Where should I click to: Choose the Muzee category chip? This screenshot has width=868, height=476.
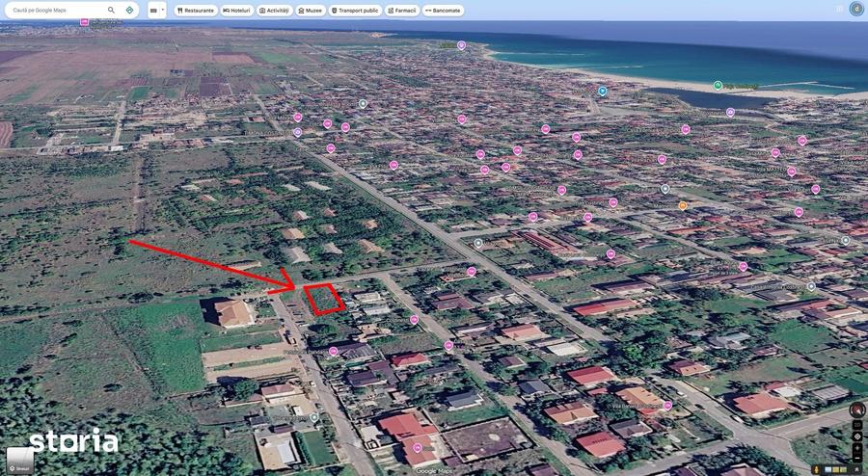pos(311,11)
